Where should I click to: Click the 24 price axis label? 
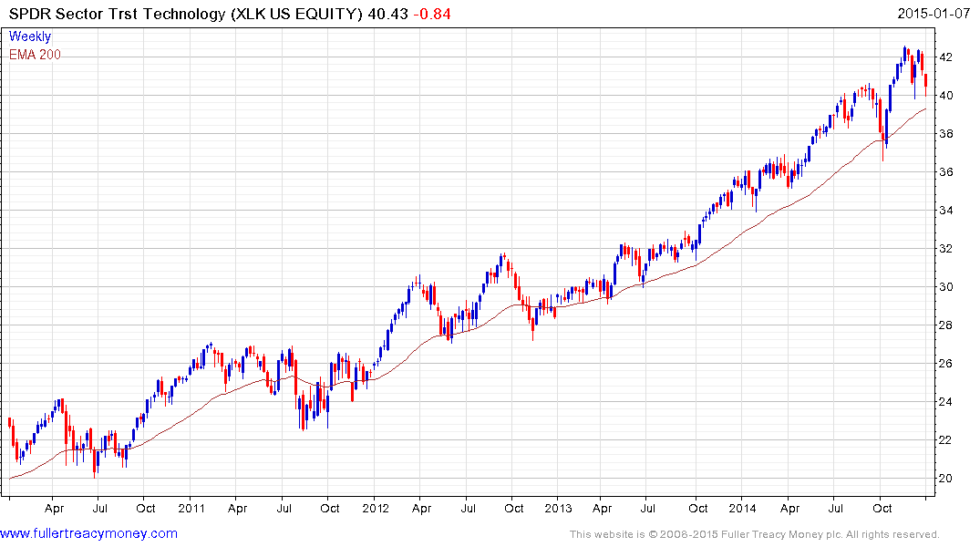click(945, 402)
